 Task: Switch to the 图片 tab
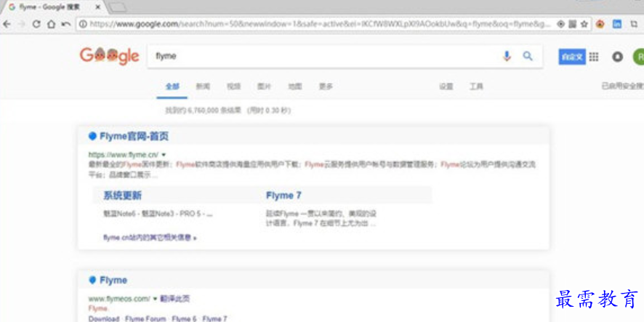tap(265, 86)
